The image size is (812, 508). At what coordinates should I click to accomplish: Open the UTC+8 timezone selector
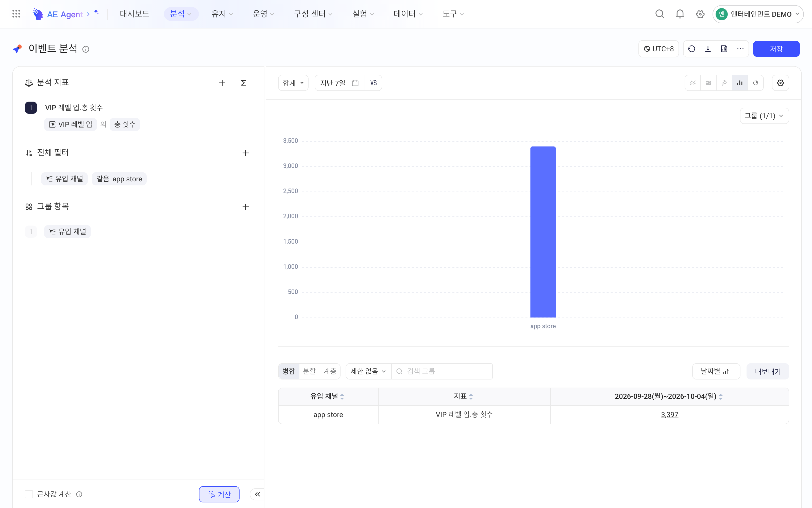coord(658,49)
